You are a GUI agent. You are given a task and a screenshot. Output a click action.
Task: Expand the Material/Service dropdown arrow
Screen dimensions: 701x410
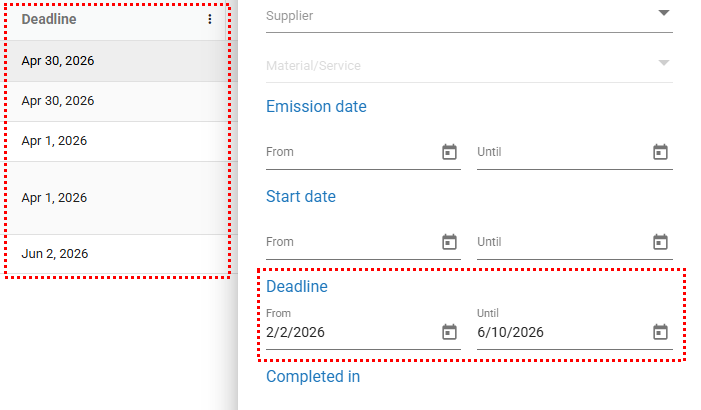(x=663, y=64)
